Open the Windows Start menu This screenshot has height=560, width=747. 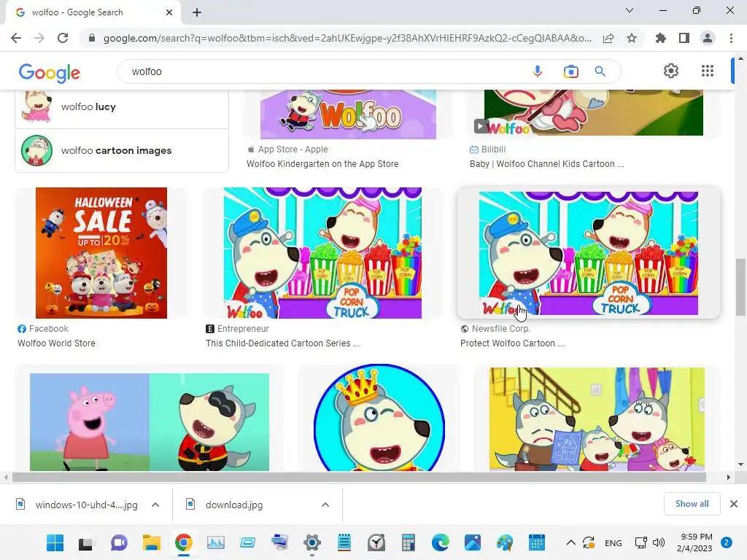coord(55,542)
